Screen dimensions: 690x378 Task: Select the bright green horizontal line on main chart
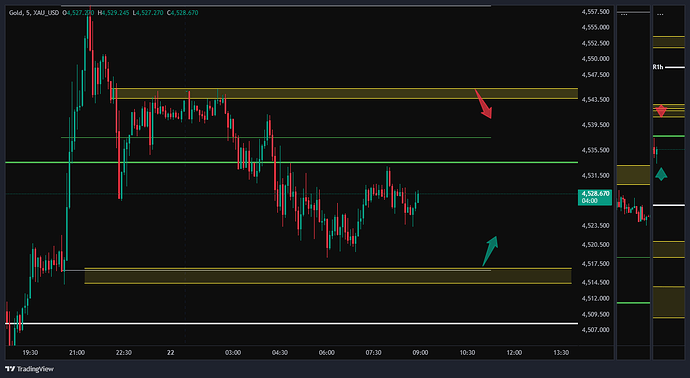(291, 162)
